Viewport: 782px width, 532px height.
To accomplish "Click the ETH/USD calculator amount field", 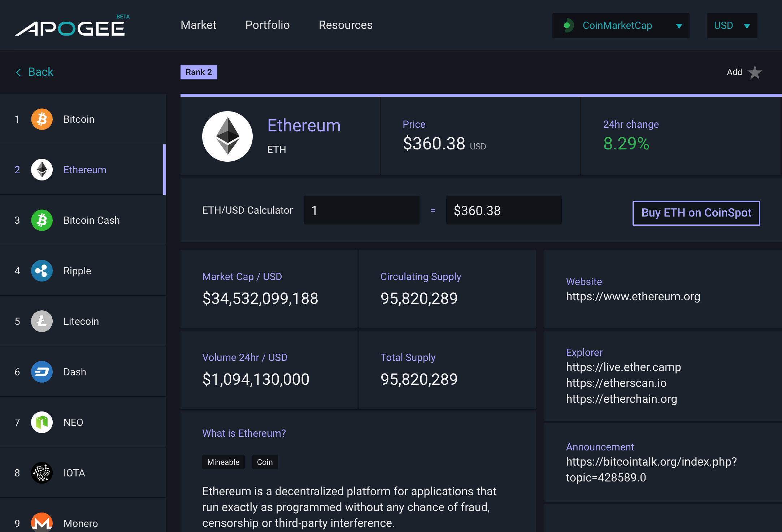I will [x=361, y=210].
